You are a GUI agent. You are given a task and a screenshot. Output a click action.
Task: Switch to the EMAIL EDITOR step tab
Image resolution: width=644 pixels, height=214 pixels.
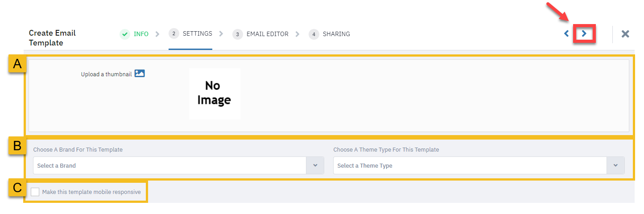(x=267, y=34)
